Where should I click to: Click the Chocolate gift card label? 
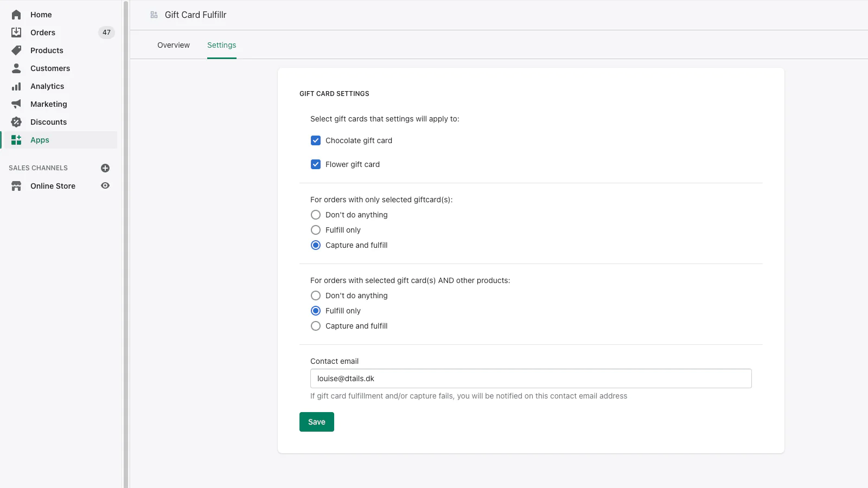click(x=359, y=140)
